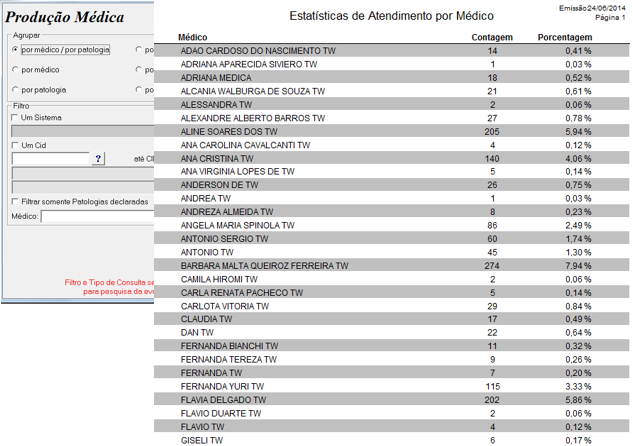Click 'ALCANIA WALBURGA DE SOUZA TW'
The image size is (633, 446).
(391, 91)
